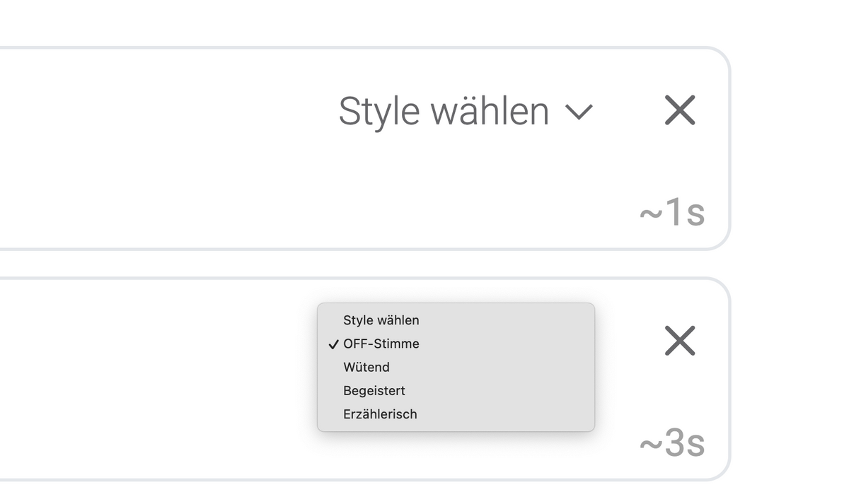Open the Style wählen dropdown in top card
Viewport: 849px width, 504px height.
click(444, 112)
